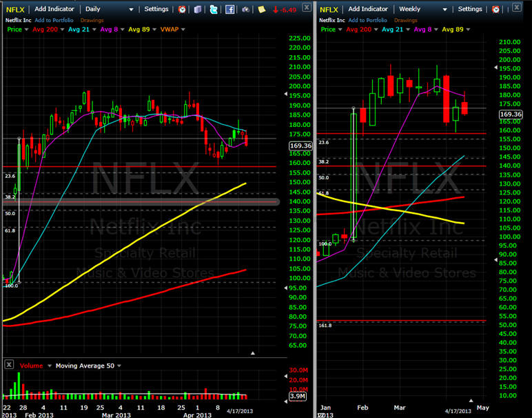
Task: Click the -6.49 price change value
Action: pos(289,10)
